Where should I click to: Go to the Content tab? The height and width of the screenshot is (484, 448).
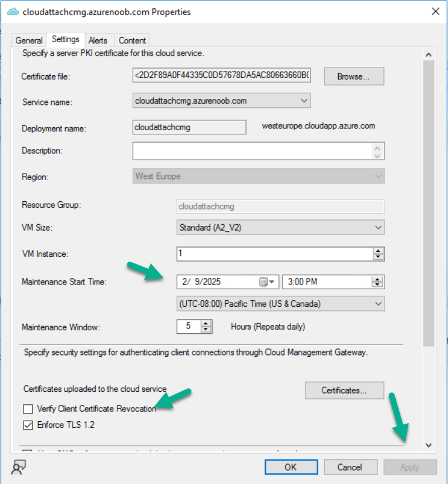[x=132, y=40]
